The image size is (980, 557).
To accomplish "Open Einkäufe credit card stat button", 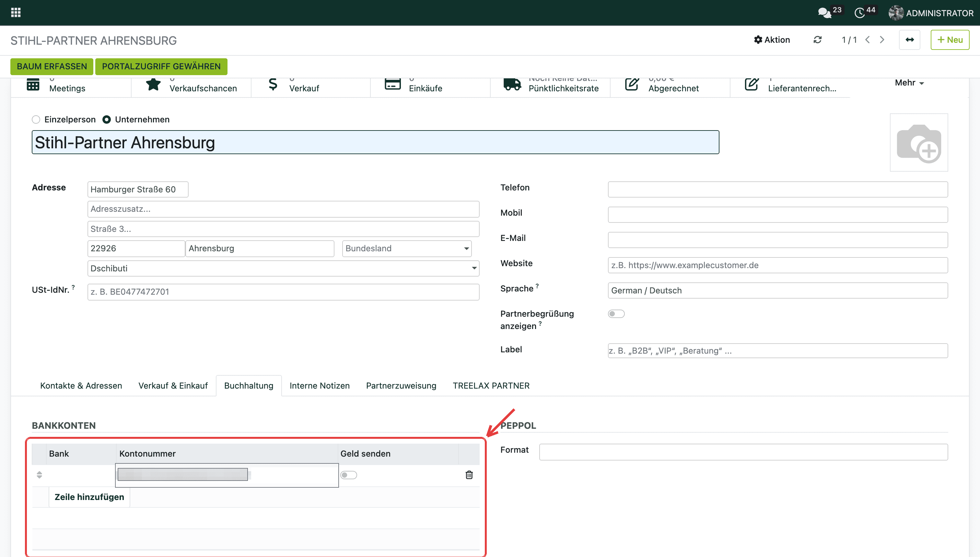I will click(x=430, y=87).
